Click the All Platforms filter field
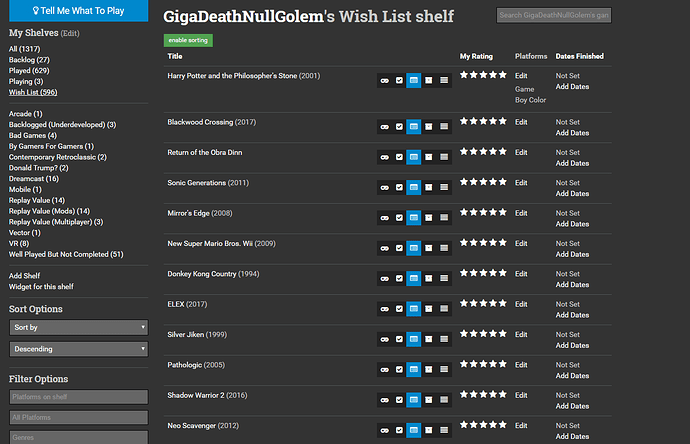690x444 pixels. pos(79,417)
